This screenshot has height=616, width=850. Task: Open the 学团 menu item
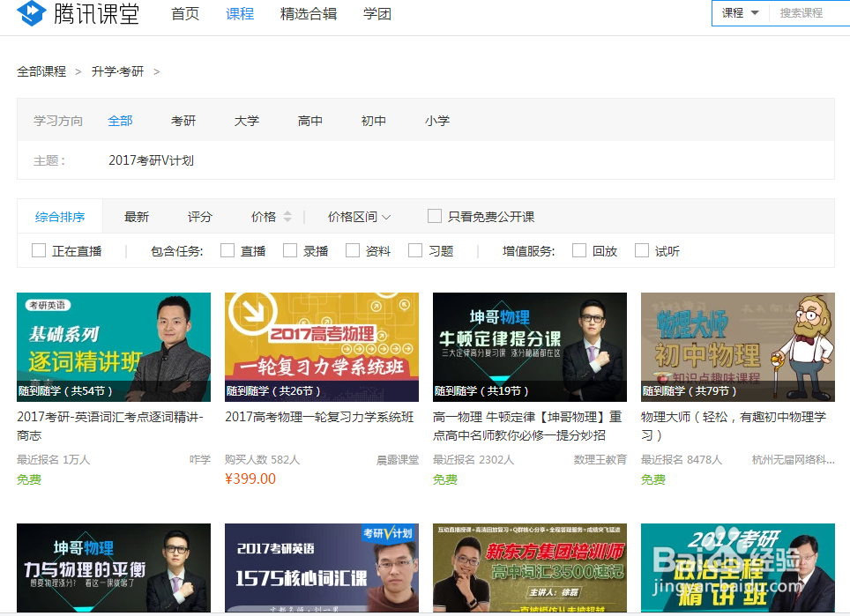[377, 14]
